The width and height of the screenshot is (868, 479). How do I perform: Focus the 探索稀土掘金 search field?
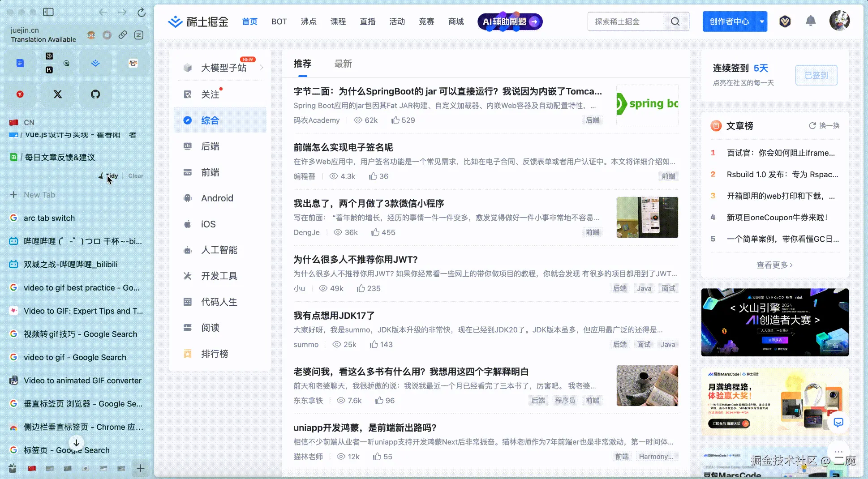coord(626,21)
